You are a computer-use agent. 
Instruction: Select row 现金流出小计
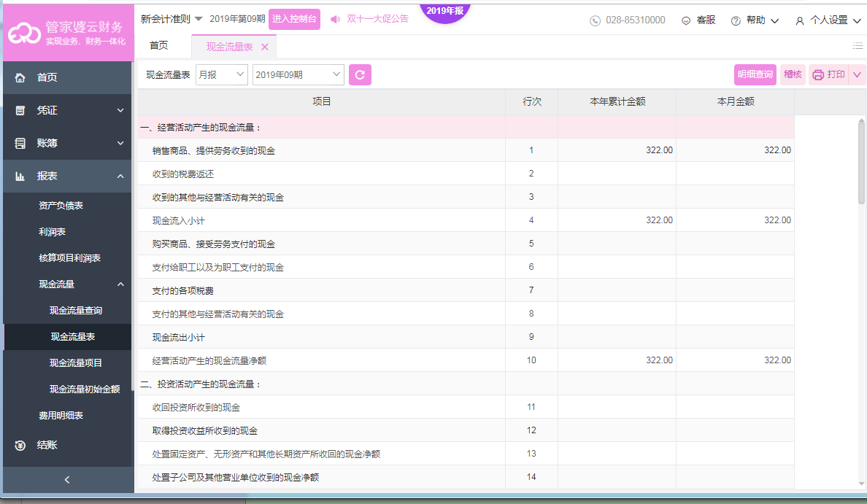[x=466, y=337]
